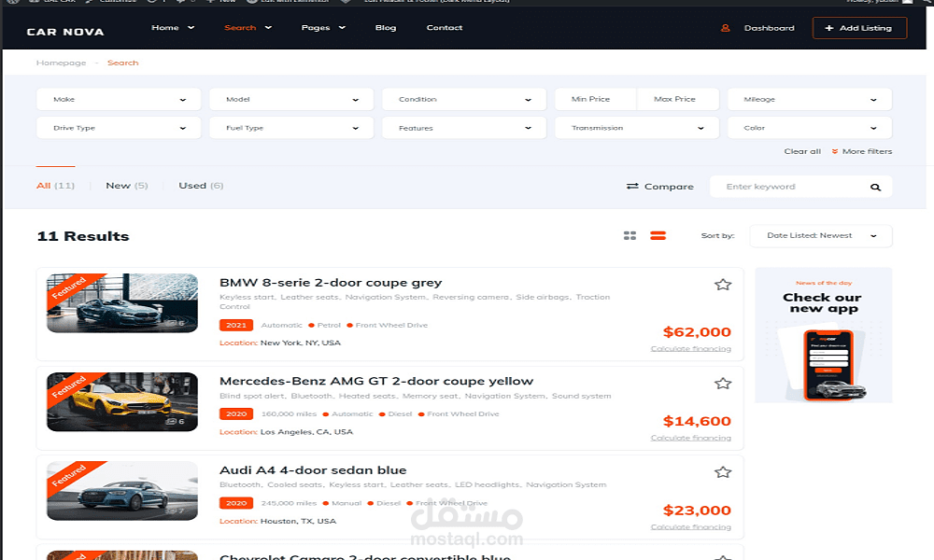Open the Mercedes-Benz AMG GT thumbnail

click(122, 401)
